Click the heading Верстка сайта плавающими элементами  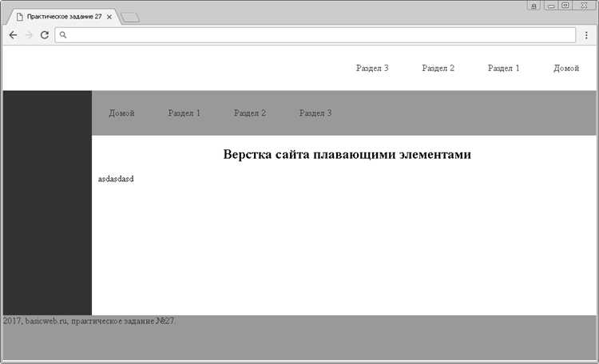(x=347, y=155)
